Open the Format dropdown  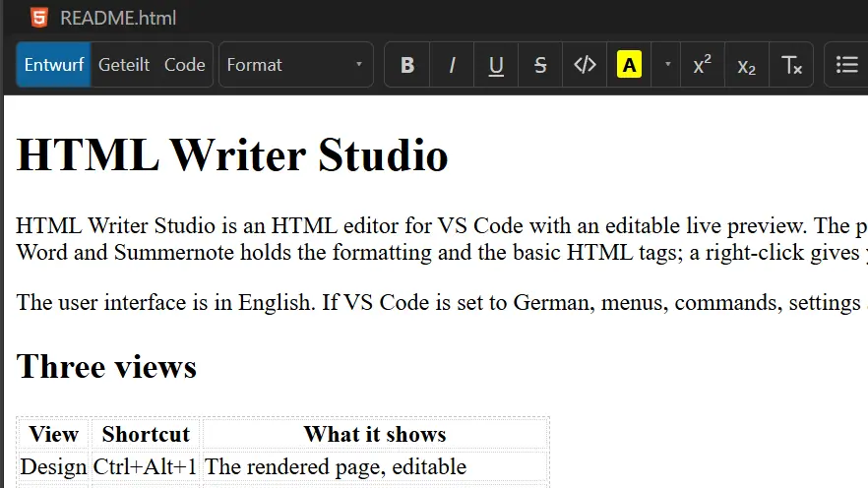296,65
